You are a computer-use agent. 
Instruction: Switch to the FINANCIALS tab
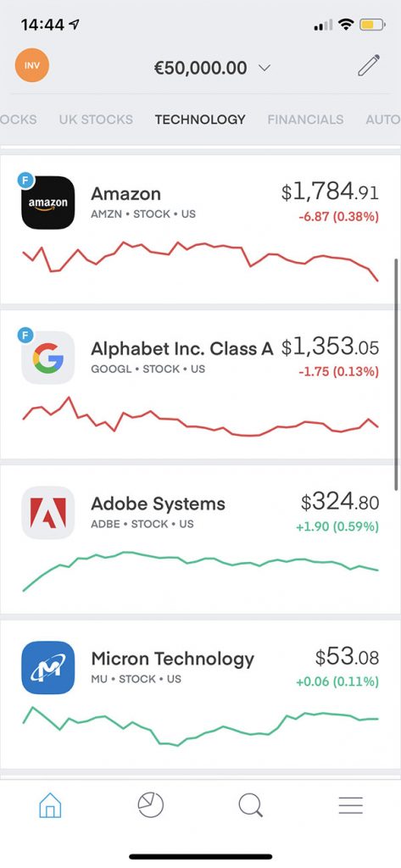point(305,120)
